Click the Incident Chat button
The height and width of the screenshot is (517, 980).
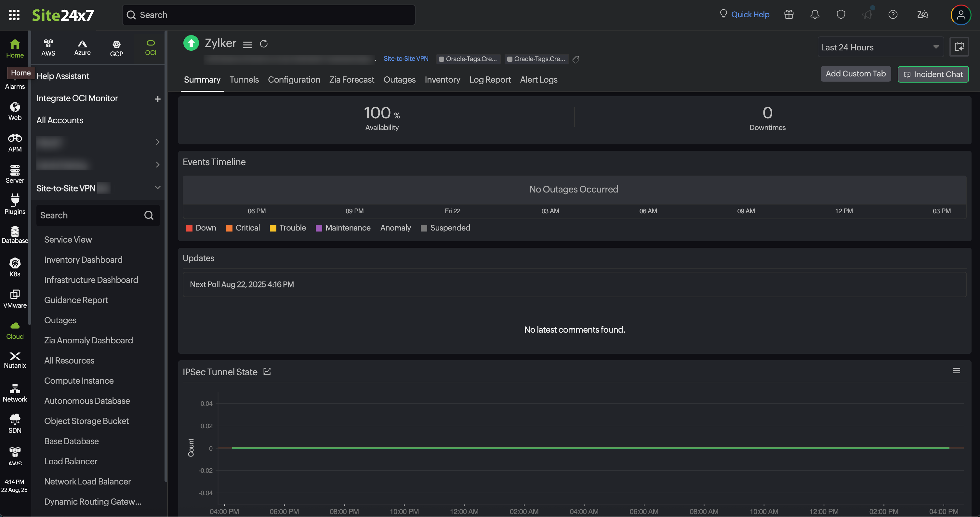point(933,74)
